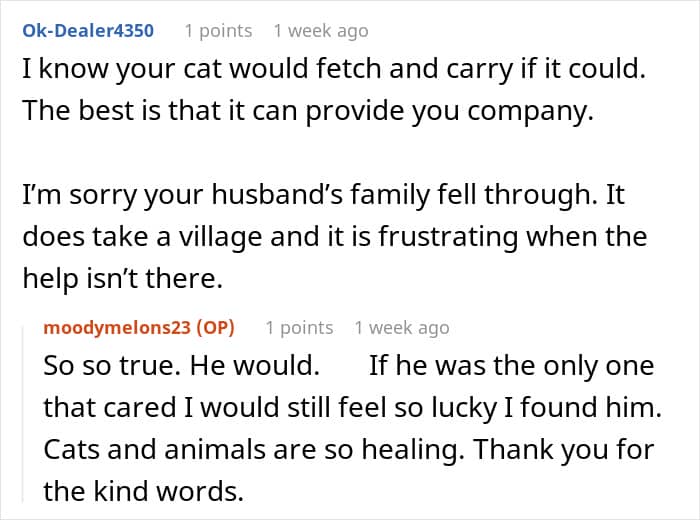Image resolution: width=700 pixels, height=520 pixels.
Task: Click Ok-Dealer4350's "1 points" score
Action: [218, 30]
